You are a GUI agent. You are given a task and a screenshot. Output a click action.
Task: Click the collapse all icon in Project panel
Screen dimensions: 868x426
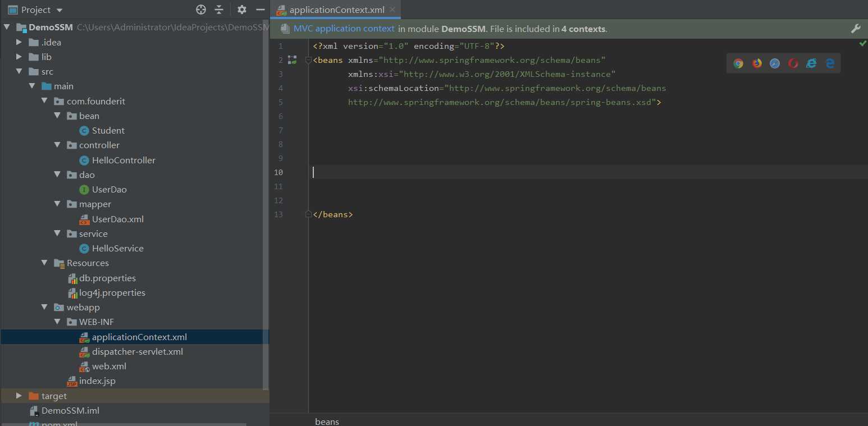(x=219, y=10)
